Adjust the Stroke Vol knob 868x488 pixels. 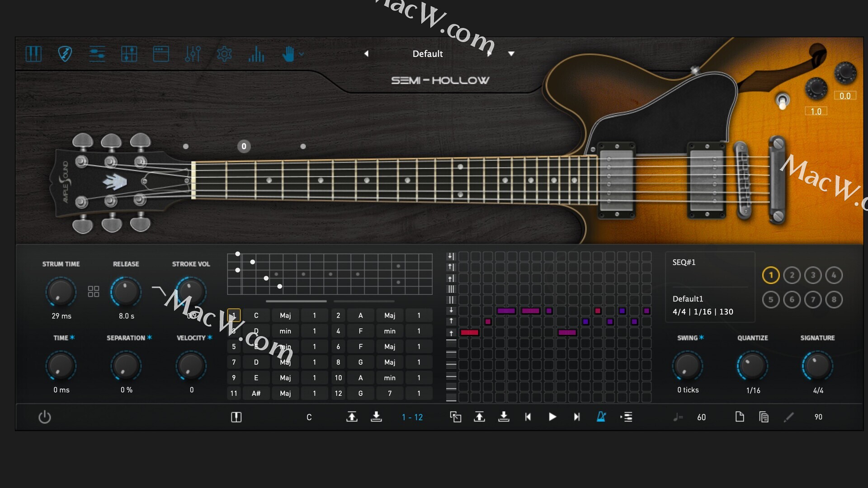point(191,292)
